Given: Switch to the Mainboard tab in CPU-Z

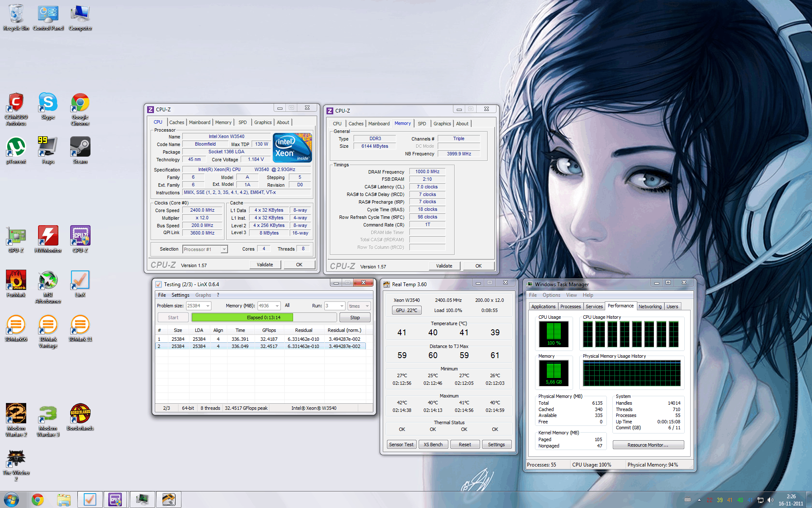Looking at the screenshot, I should point(199,122).
